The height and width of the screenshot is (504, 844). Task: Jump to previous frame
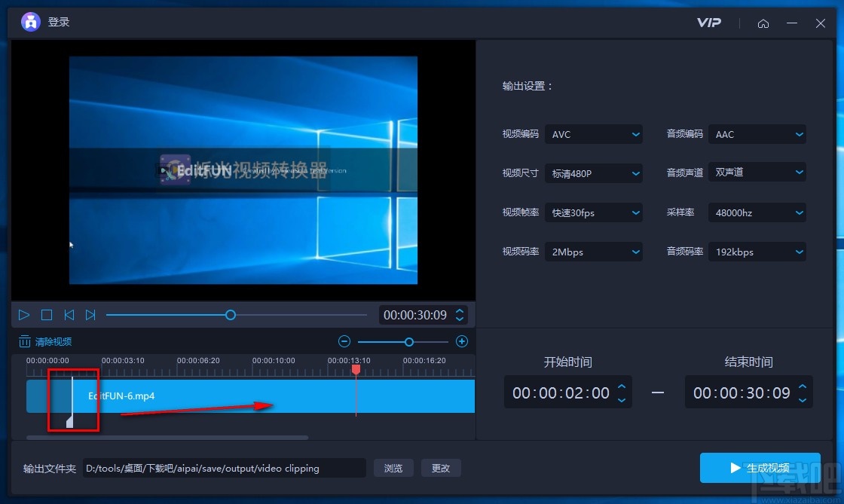click(69, 315)
